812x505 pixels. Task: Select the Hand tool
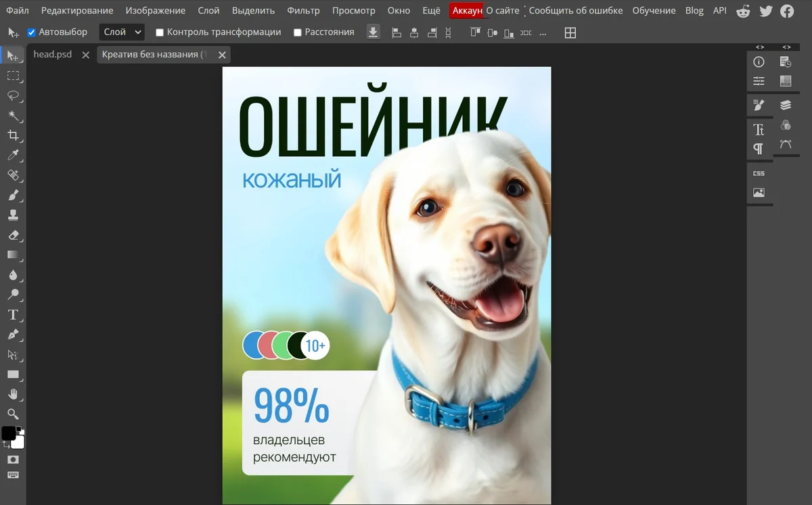coord(13,394)
